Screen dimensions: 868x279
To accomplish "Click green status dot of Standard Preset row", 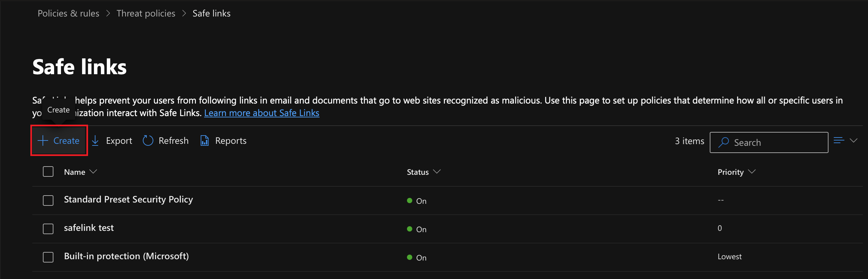I will click(x=409, y=201).
